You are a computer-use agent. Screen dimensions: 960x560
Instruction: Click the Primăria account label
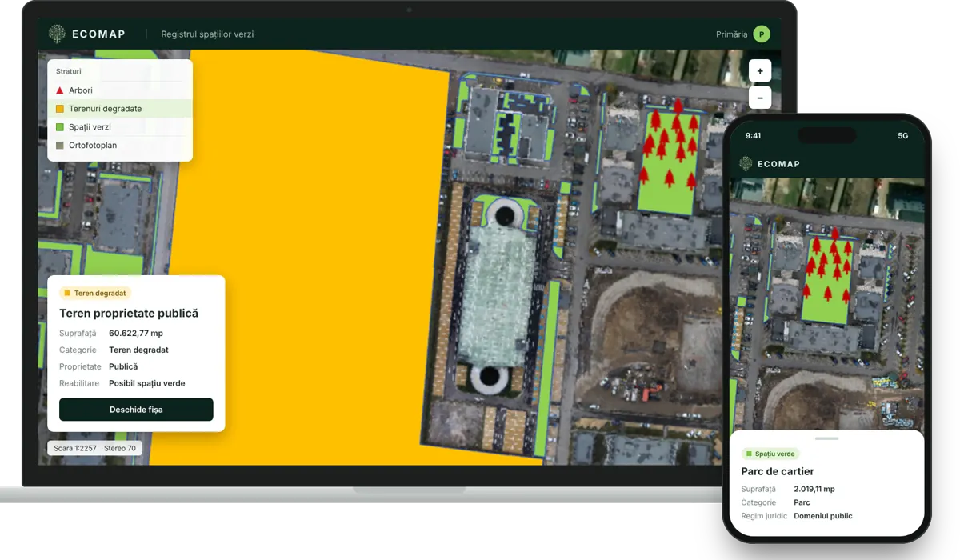[x=732, y=34]
